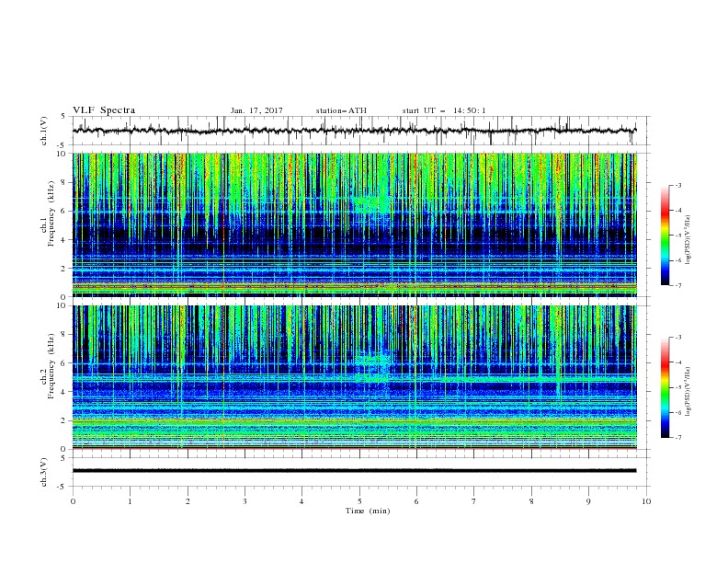Click time axis tick label "4"
Viewport: 728px width, 563px height.
tap(301, 501)
